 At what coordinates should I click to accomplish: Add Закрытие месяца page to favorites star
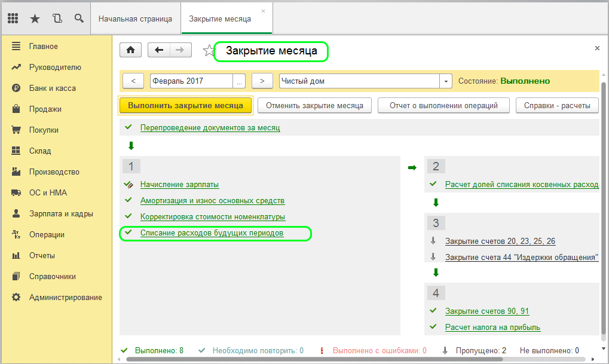pos(208,51)
